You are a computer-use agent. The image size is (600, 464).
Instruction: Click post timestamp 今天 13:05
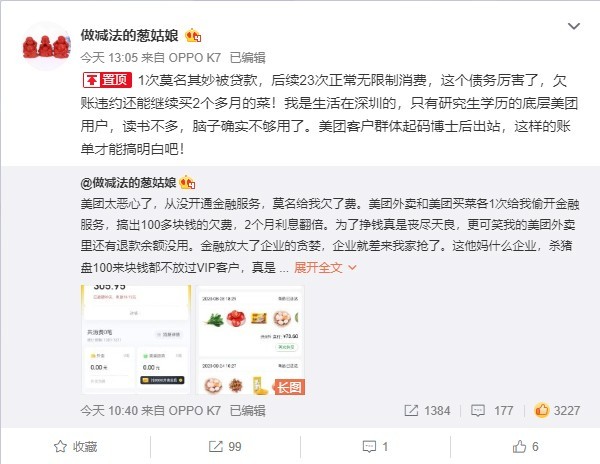[109, 58]
